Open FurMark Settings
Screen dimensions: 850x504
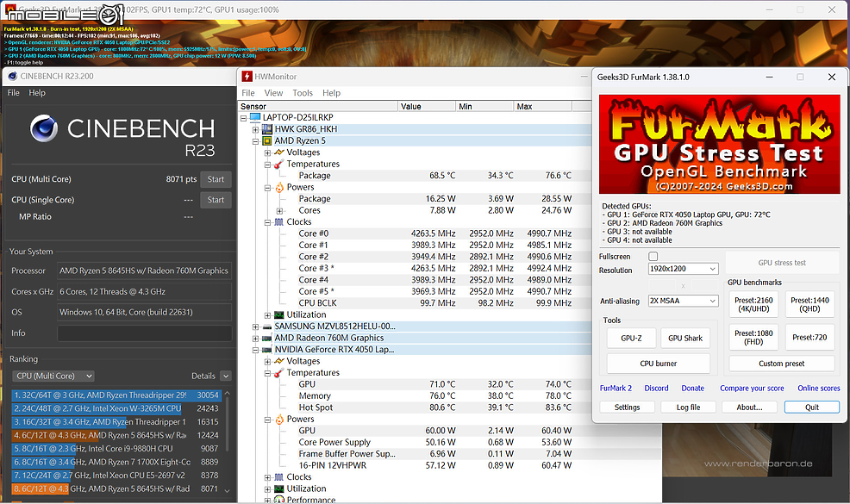pos(628,407)
